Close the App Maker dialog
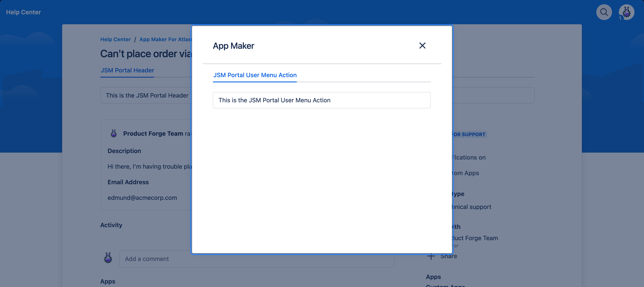 click(422, 46)
